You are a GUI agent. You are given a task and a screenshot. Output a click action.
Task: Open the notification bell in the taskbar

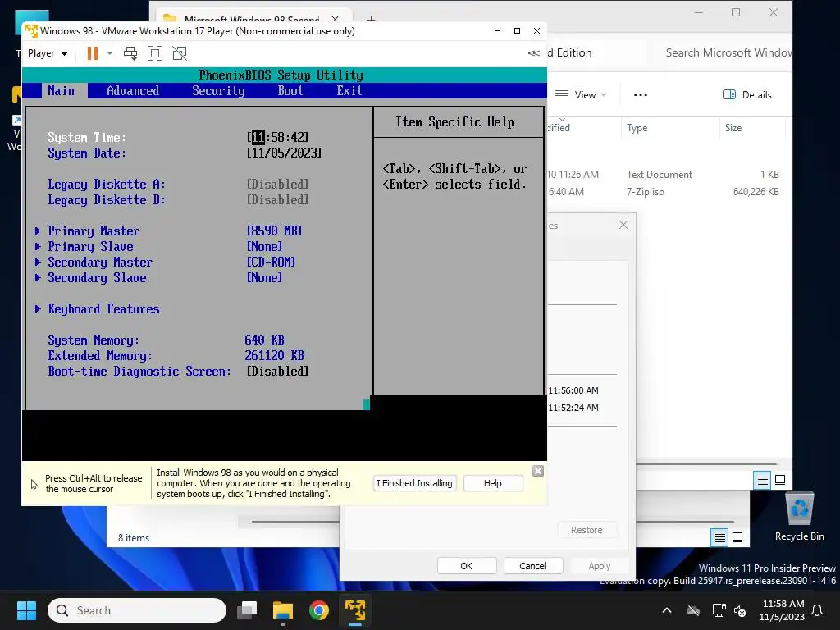[x=818, y=610]
